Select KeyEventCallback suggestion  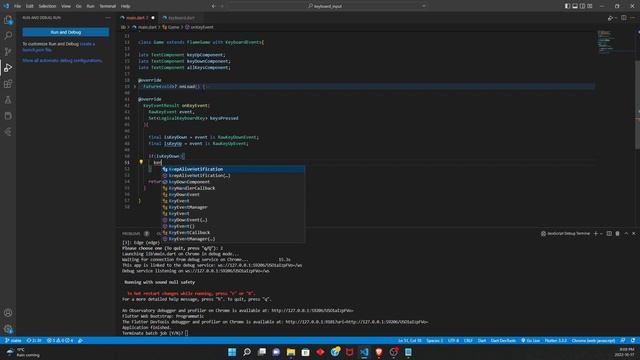pos(233,232)
